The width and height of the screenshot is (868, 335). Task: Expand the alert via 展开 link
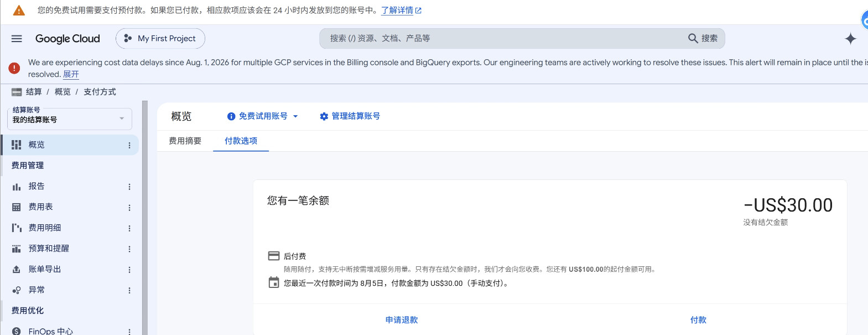pyautogui.click(x=71, y=74)
